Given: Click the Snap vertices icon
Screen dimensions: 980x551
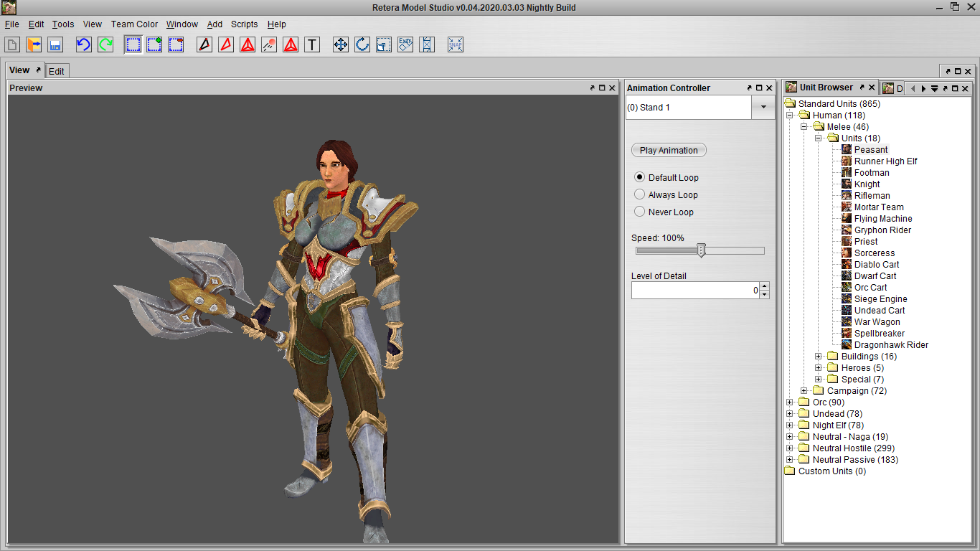Looking at the screenshot, I should [456, 44].
